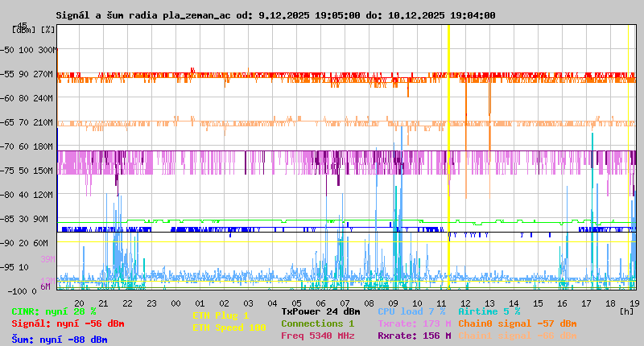644x346 pixels.
Task: Click the '-90 20 60M' y-axis label
Action: (24, 243)
